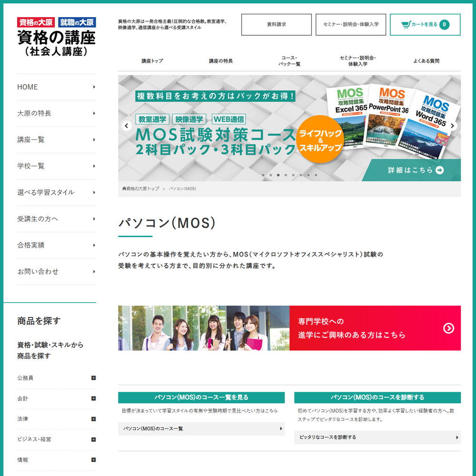The height and width of the screenshot is (476, 476).
Task: Open the shopping cart icon in header
Action: [x=406, y=25]
